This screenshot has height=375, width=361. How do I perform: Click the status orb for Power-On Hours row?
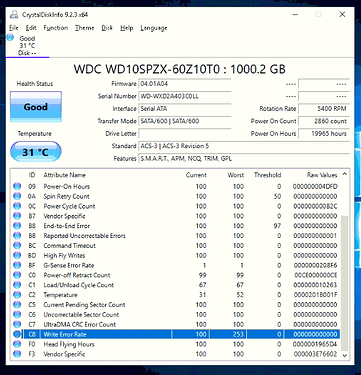point(17,186)
